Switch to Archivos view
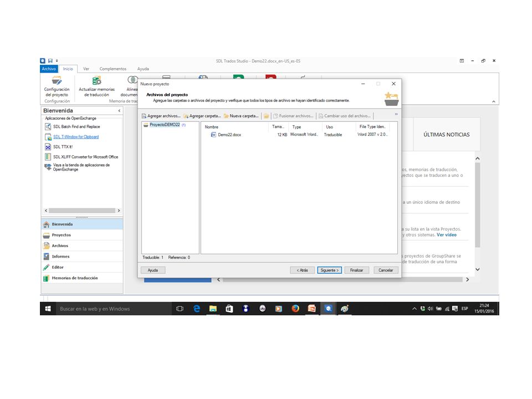The image size is (532, 399). click(x=82, y=245)
